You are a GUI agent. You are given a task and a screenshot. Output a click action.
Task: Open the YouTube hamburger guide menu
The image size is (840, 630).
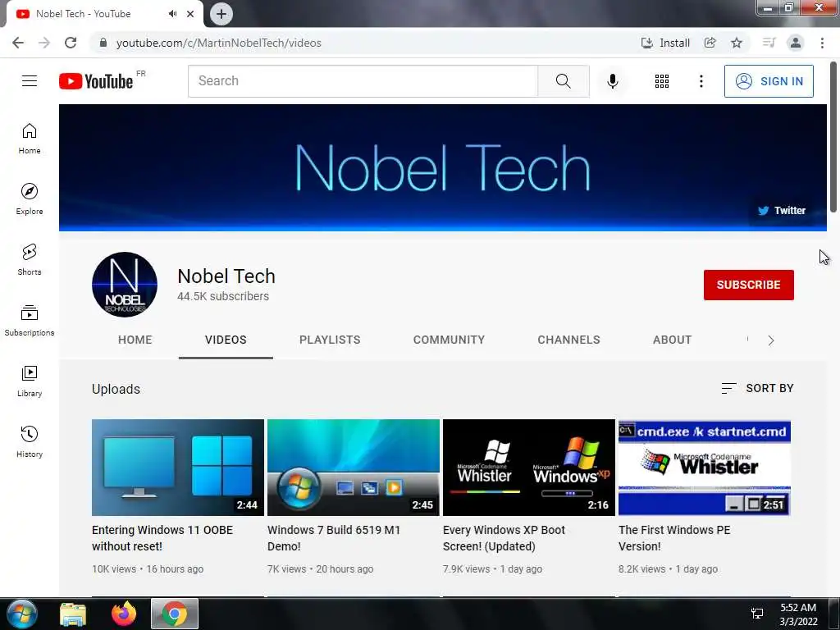[30, 81]
